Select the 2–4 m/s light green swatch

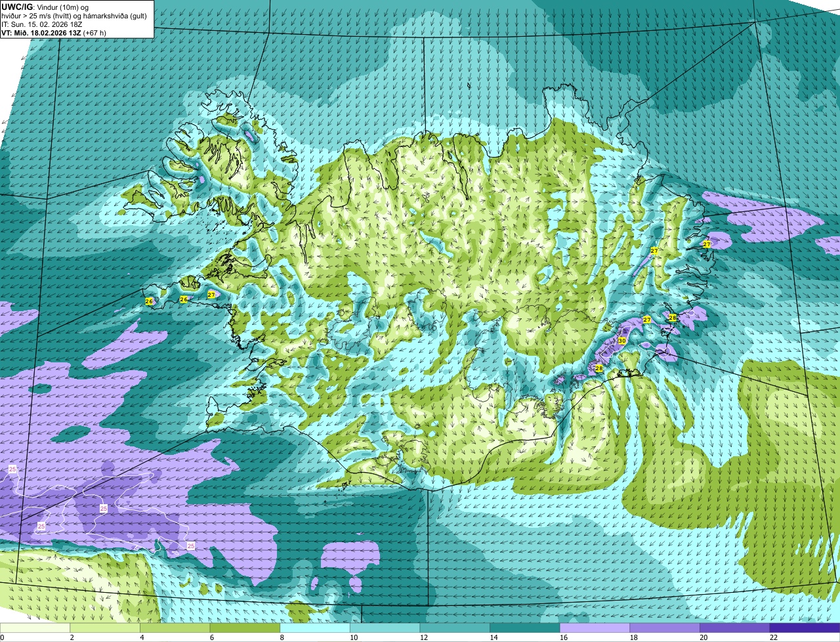pos(105,628)
